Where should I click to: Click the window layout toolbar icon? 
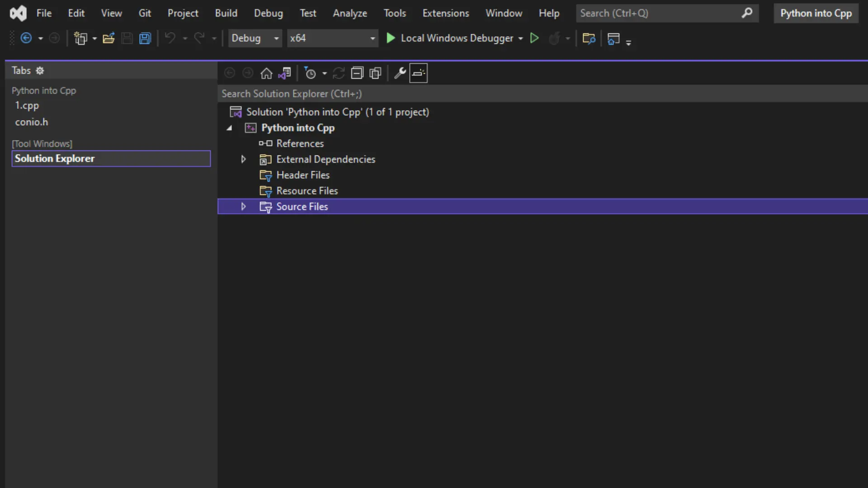[613, 38]
